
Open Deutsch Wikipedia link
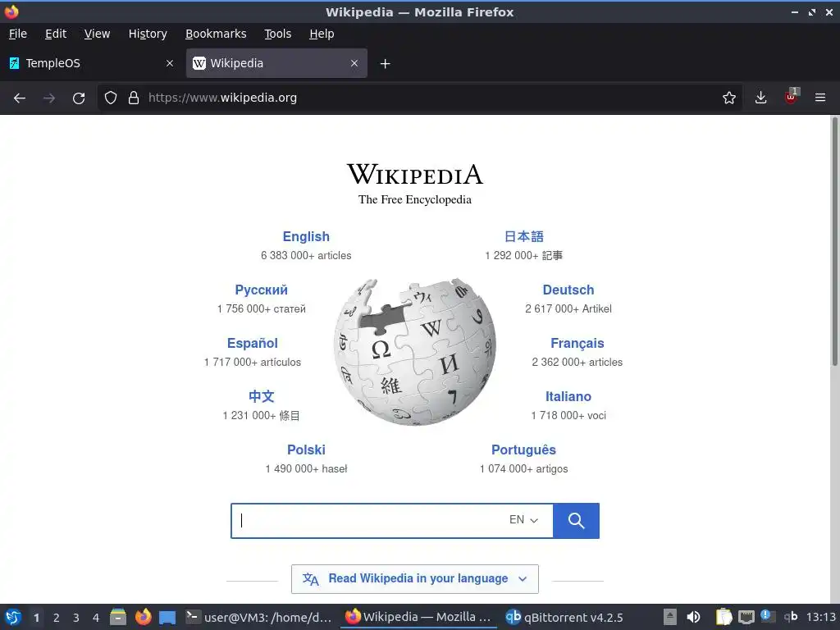click(568, 290)
